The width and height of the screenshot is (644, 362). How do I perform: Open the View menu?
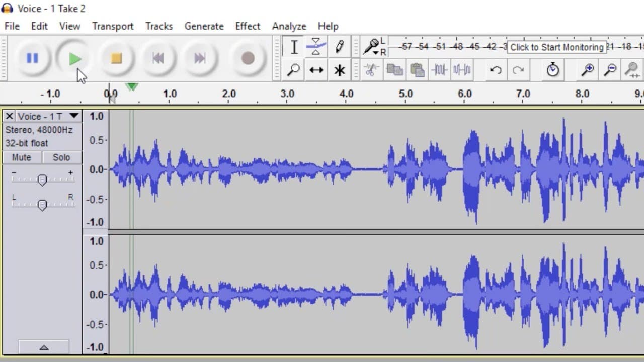(69, 26)
